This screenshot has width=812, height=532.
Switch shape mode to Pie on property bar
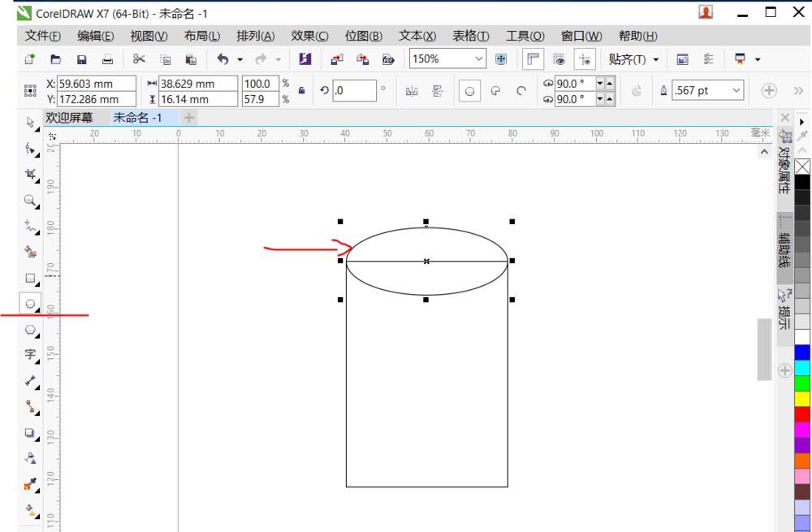point(495,91)
